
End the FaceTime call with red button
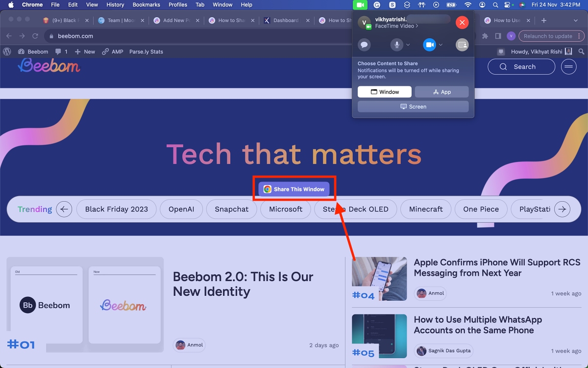(462, 23)
